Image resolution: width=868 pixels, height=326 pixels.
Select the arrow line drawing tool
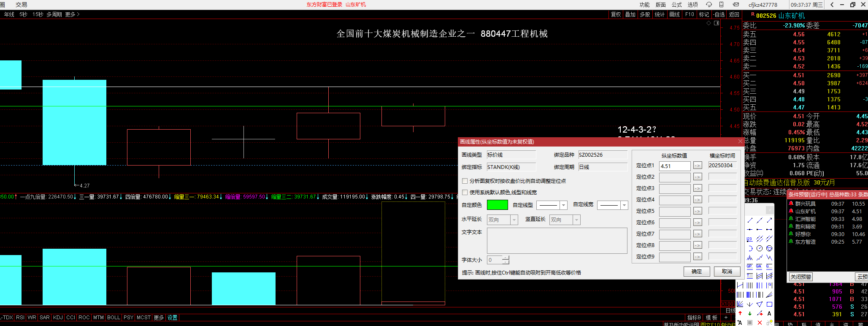click(769, 220)
